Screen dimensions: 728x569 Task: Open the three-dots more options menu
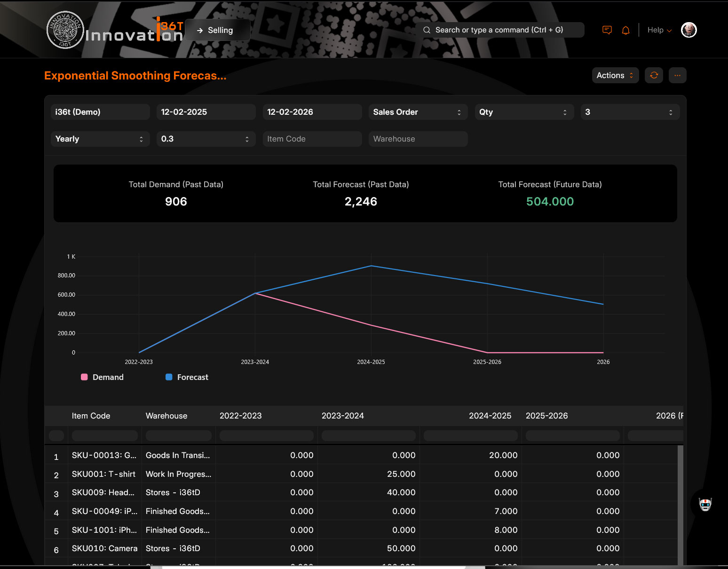pyautogui.click(x=677, y=75)
